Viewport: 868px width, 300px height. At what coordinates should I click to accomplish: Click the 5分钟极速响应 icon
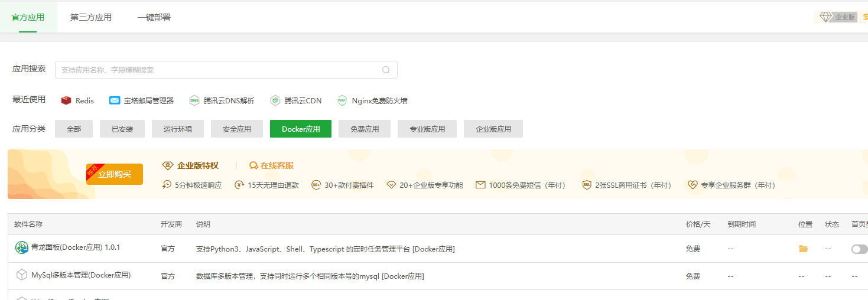point(167,185)
